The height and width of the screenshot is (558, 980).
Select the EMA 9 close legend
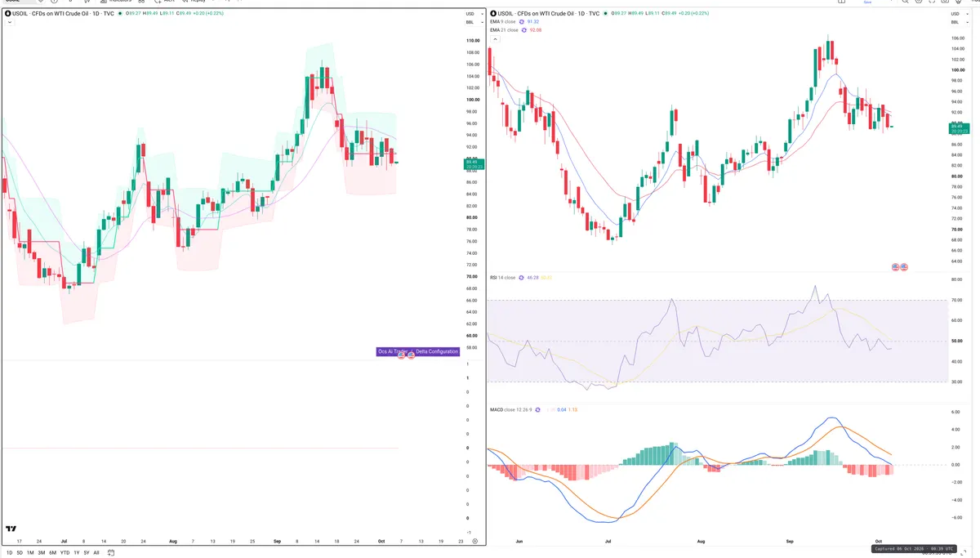click(503, 22)
